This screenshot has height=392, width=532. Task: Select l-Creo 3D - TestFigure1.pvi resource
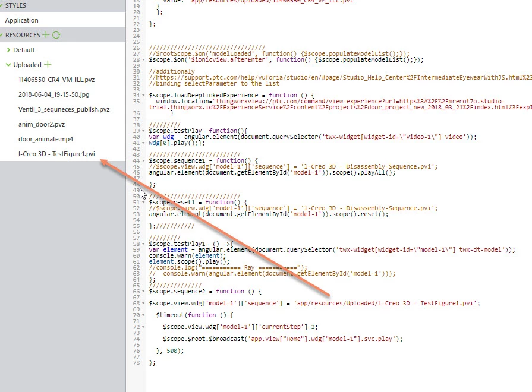tap(56, 154)
